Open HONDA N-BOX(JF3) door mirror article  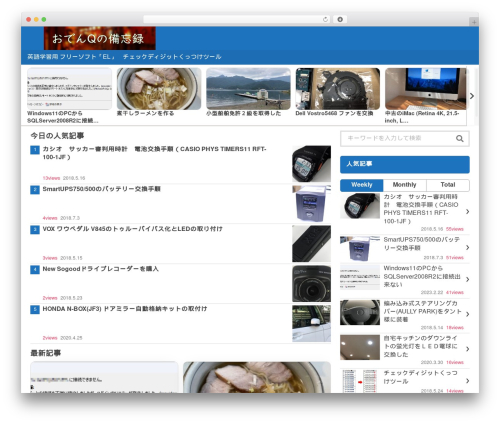click(x=125, y=309)
